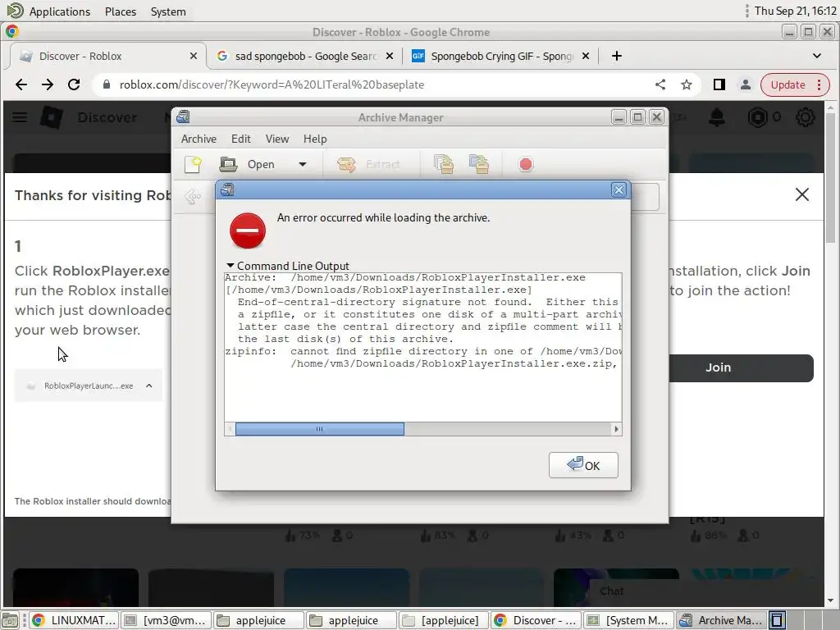This screenshot has width=840, height=630.
Task: Click the New Archive toolbar icon
Action: [193, 164]
